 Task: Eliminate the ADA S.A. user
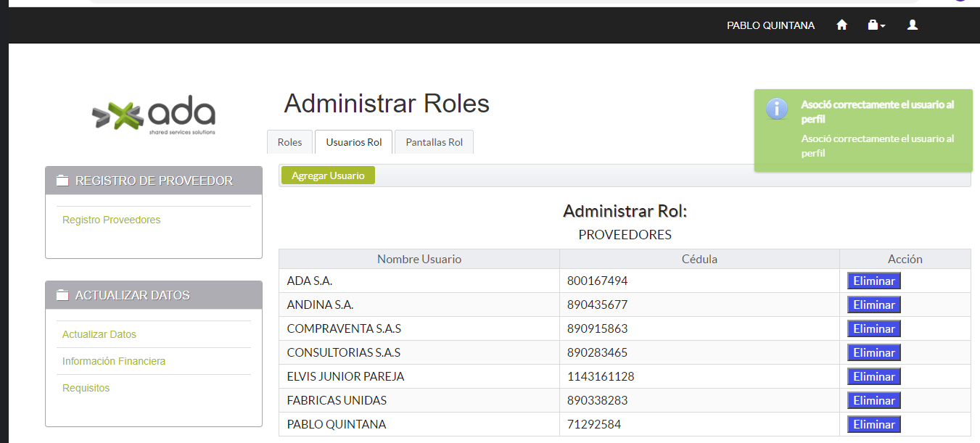tap(873, 281)
